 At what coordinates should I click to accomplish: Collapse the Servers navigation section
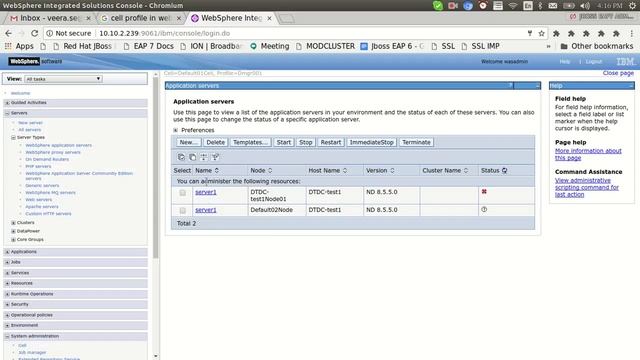point(7,113)
